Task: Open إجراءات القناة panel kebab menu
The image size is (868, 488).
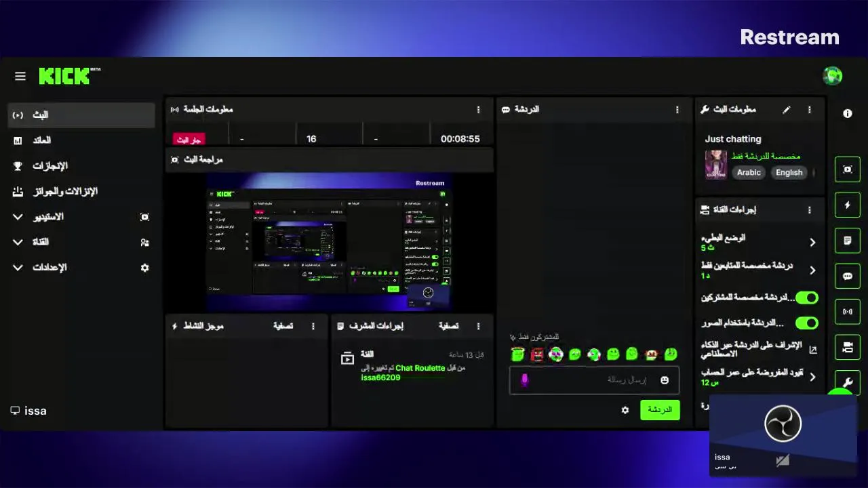Action: (x=809, y=210)
